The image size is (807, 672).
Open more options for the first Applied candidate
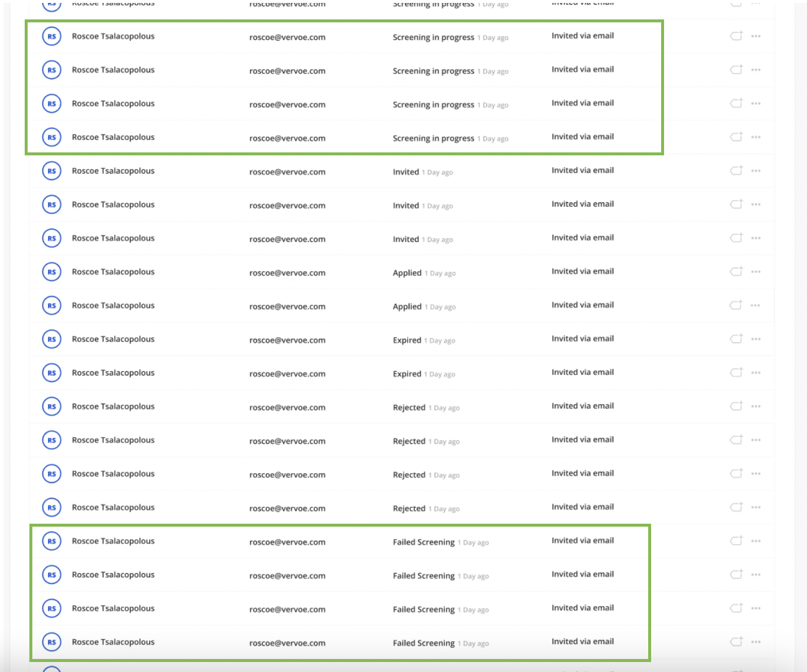756,272
